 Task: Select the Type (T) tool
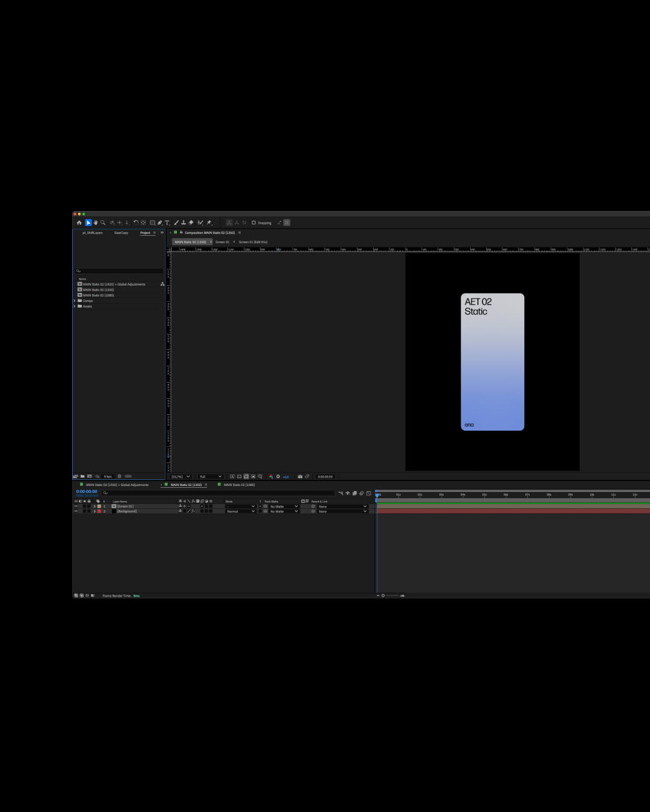point(167,223)
